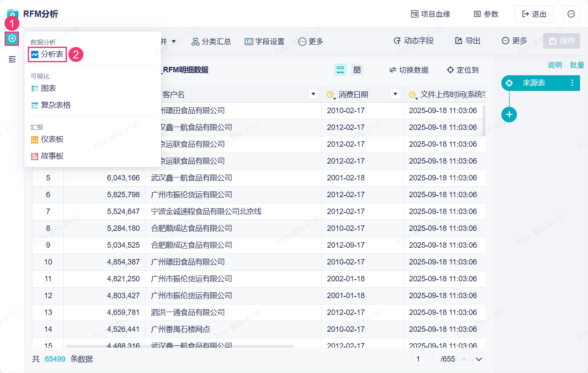Open the 消费日期 column dropdown arrow
This screenshot has width=588, height=373.
395,94
